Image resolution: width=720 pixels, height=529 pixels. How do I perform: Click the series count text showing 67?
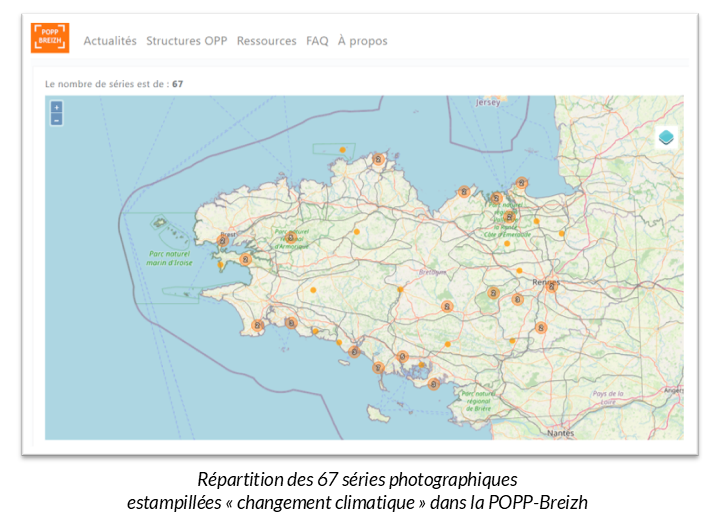(114, 84)
